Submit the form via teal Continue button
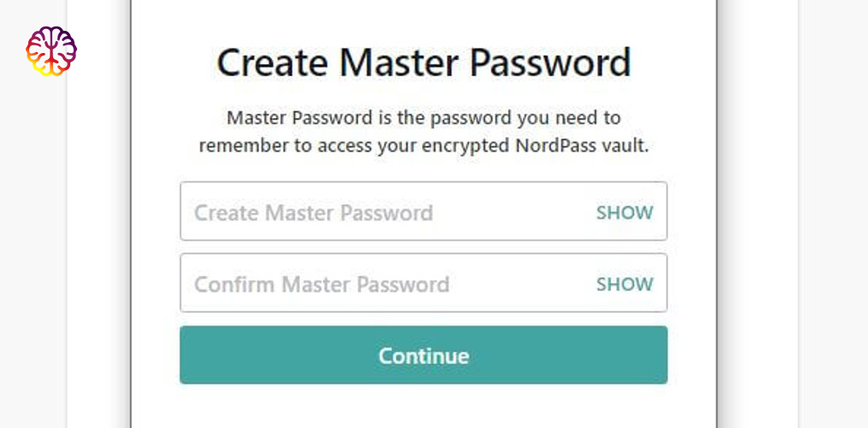This screenshot has height=428, width=868. tap(423, 355)
